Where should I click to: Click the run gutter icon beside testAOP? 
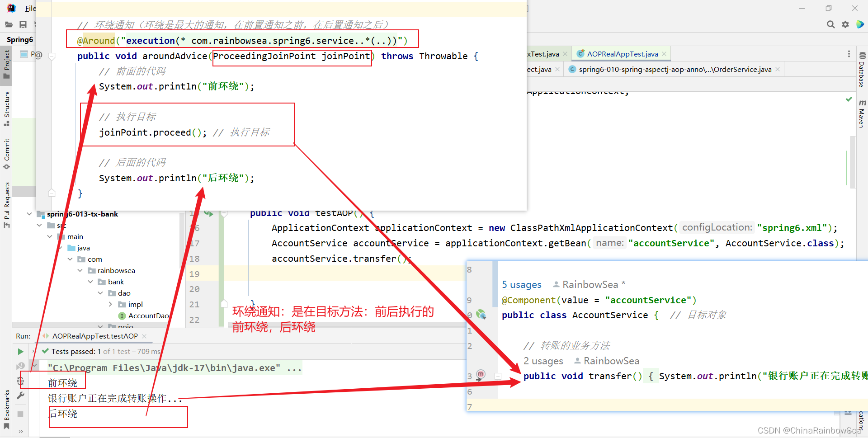tap(208, 212)
